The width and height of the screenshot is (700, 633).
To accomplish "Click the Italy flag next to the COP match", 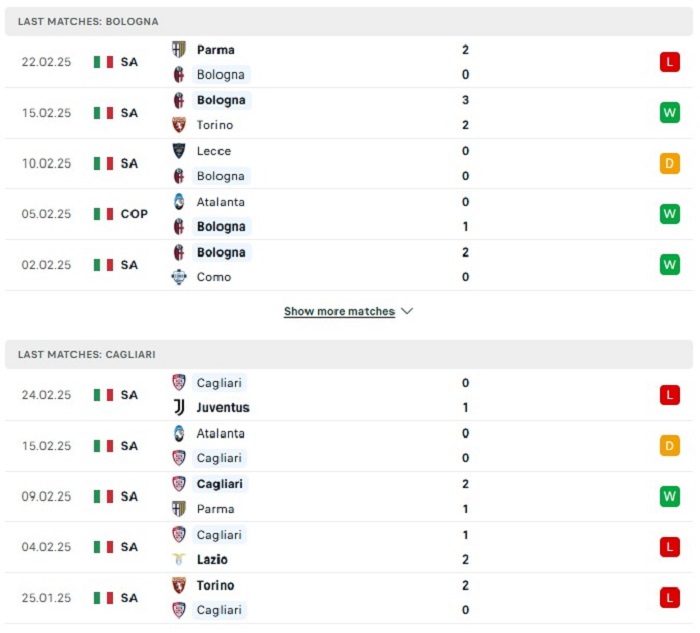I will point(103,214).
